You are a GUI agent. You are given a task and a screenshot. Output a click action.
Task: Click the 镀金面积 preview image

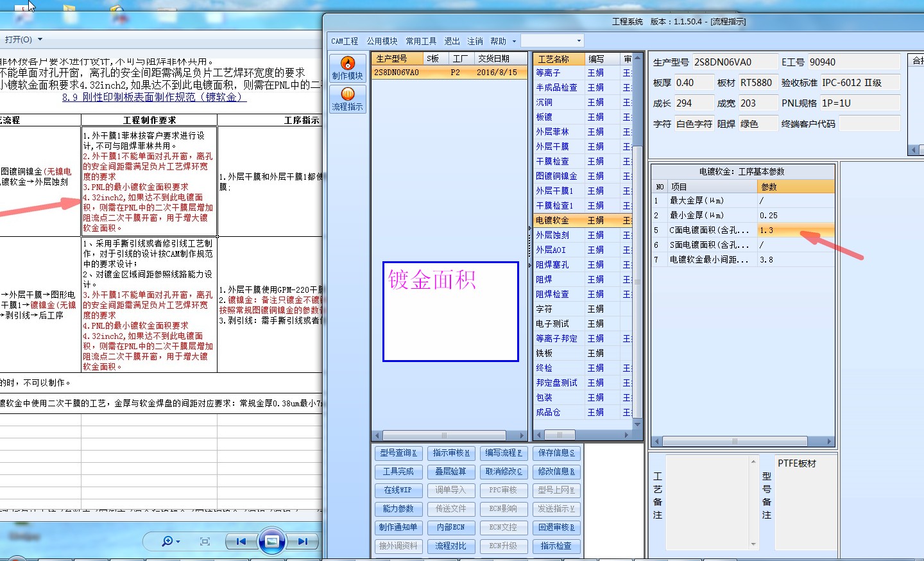click(x=450, y=311)
